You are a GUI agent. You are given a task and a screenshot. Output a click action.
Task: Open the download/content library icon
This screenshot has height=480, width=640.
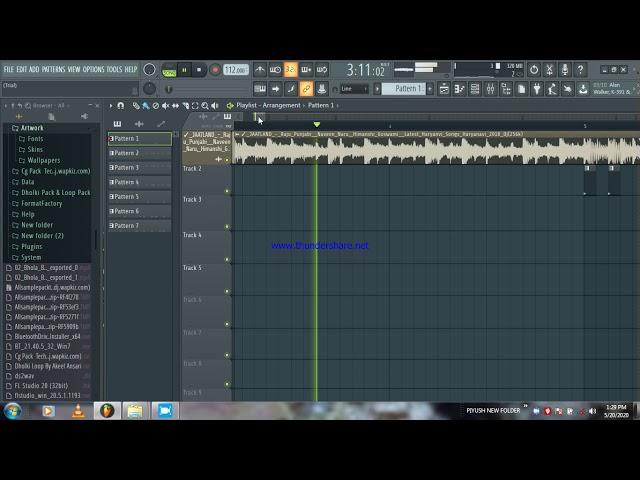(583, 89)
